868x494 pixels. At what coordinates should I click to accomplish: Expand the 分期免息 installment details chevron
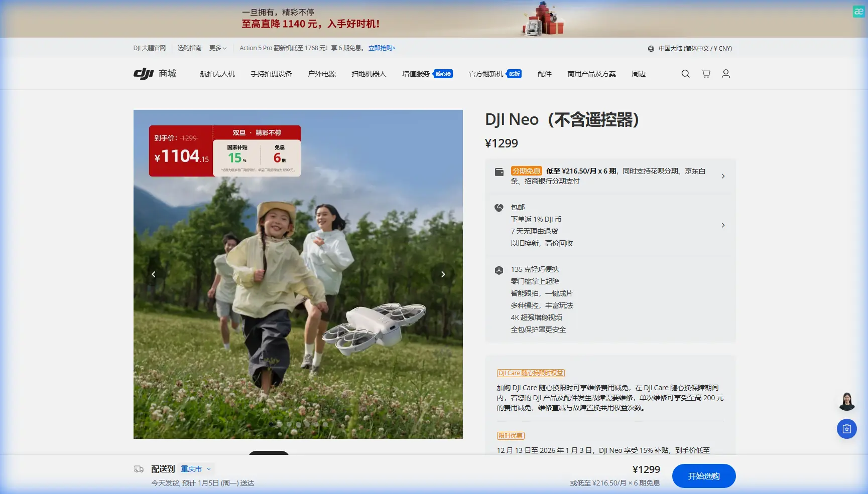(x=723, y=176)
